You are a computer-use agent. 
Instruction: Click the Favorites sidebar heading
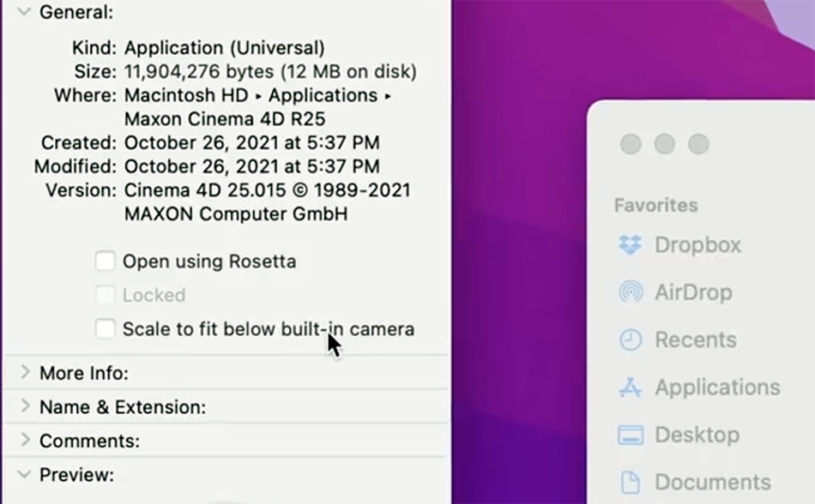point(656,206)
